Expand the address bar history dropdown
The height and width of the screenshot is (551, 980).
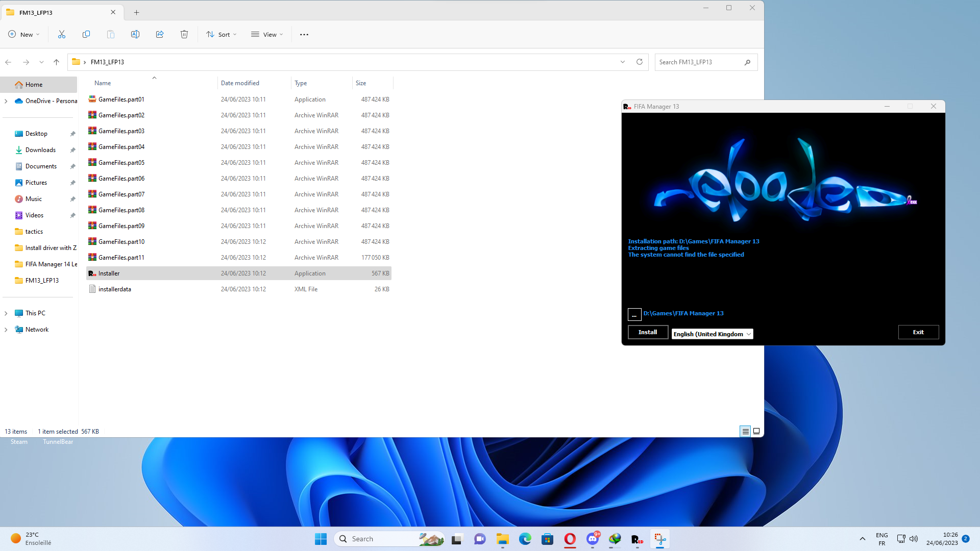point(623,62)
